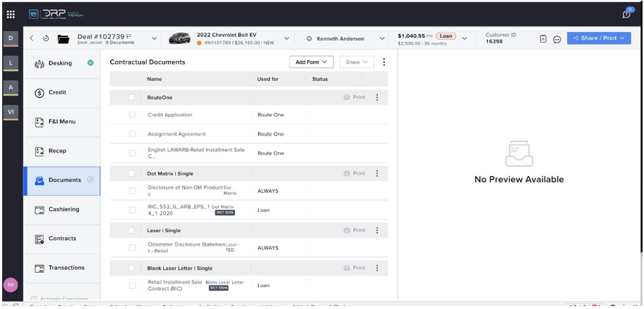Click the Recap icon
The height and width of the screenshot is (309, 644).
[39, 151]
